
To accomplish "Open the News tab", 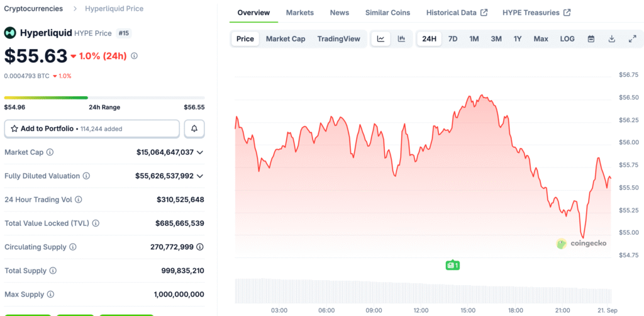I will point(340,13).
